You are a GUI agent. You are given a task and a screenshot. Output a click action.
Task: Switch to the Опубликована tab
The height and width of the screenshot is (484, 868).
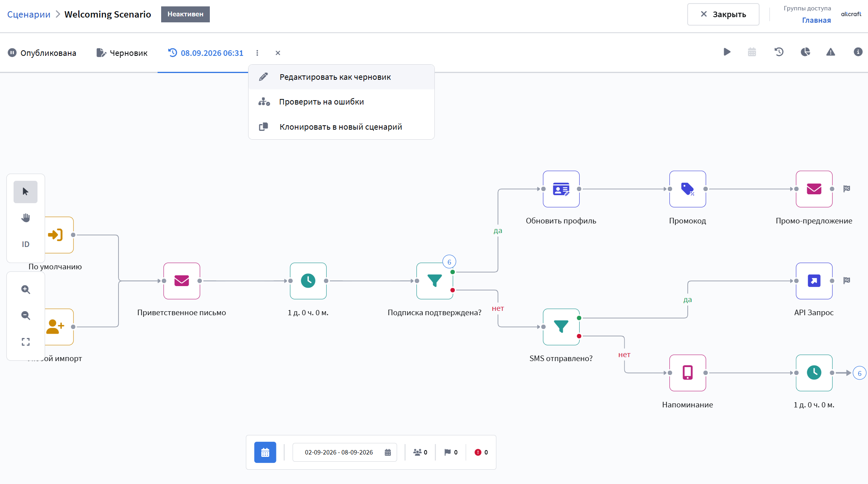pyautogui.click(x=42, y=53)
